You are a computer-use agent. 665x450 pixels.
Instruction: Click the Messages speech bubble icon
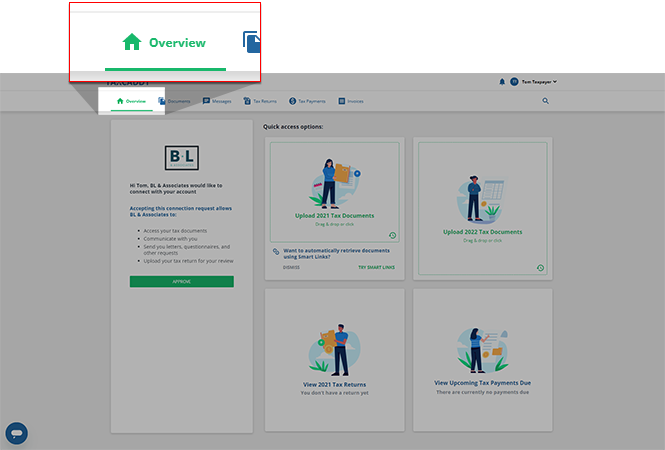point(206,101)
